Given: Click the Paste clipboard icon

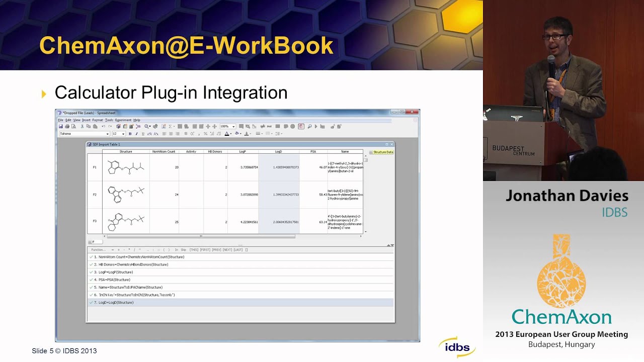Looking at the screenshot, I should point(95,126).
